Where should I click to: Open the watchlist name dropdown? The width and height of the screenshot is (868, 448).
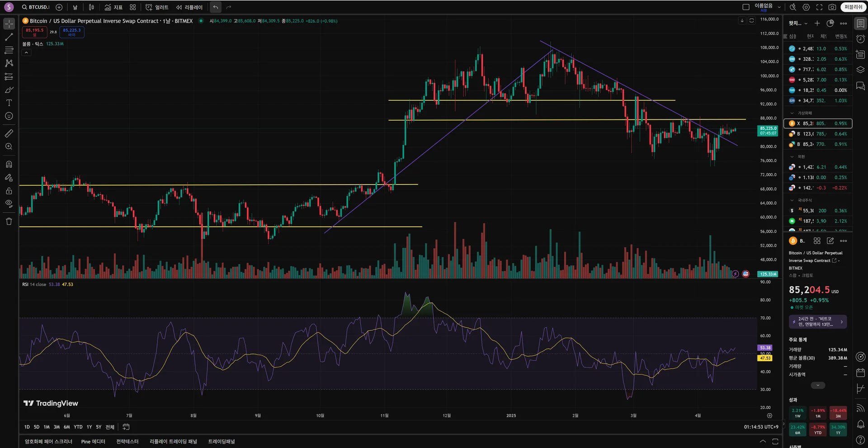click(798, 23)
